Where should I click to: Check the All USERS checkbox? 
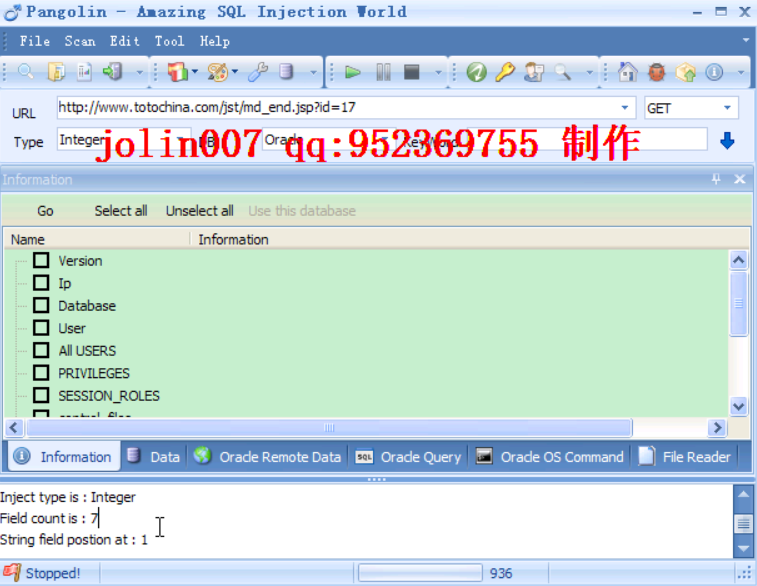click(41, 350)
